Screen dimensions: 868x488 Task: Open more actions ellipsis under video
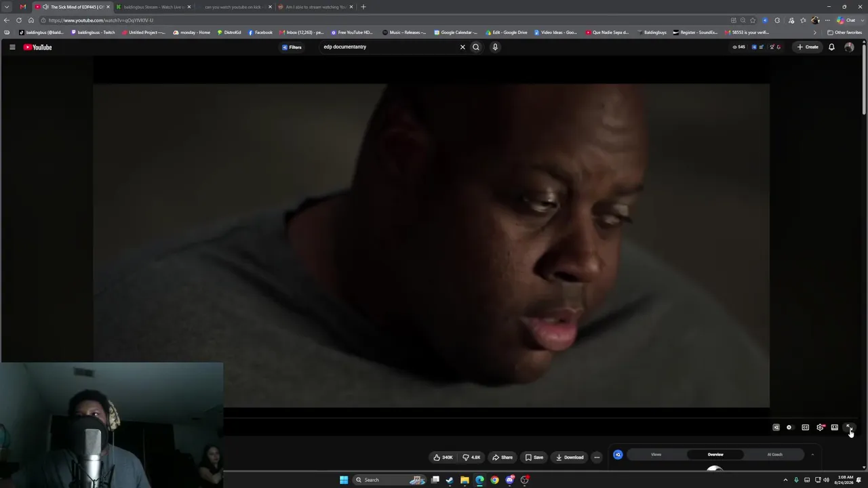point(597,457)
